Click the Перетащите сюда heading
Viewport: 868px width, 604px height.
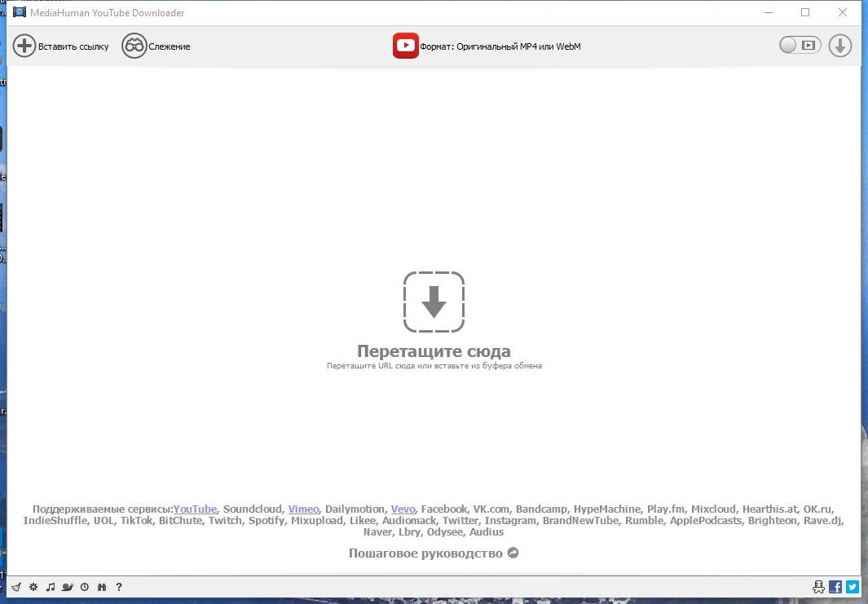(434, 351)
